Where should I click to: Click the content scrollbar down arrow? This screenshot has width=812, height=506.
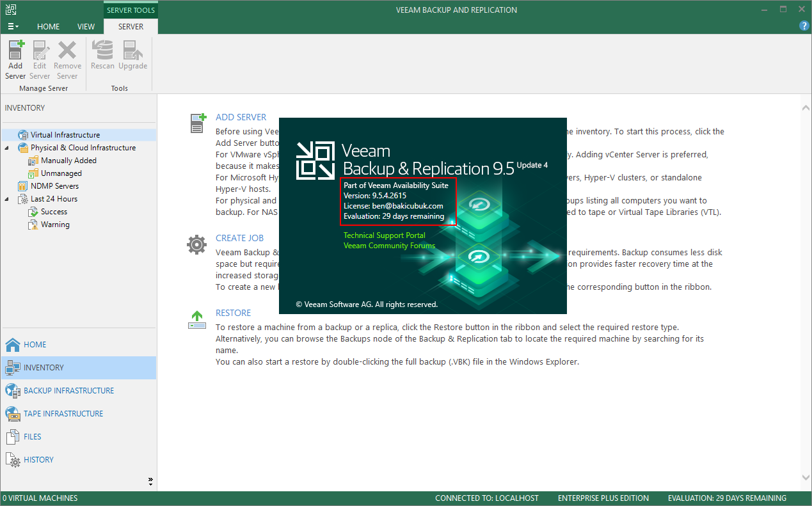coord(806,477)
